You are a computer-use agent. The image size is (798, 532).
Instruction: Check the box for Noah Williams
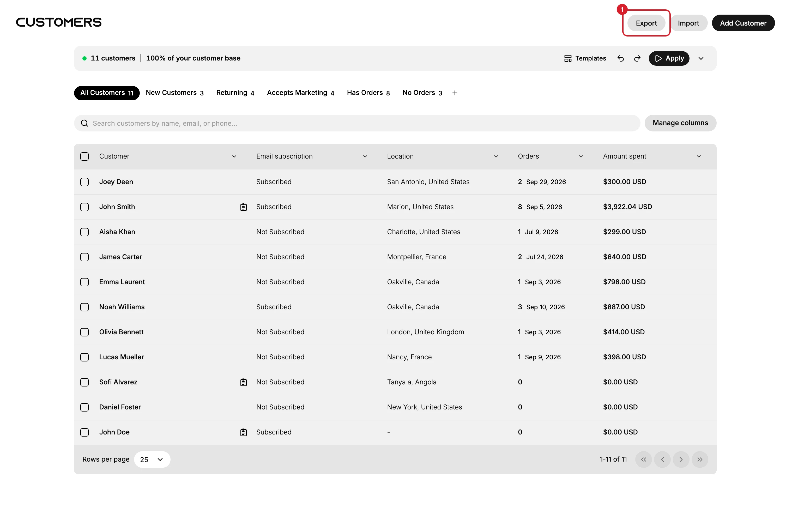coord(84,307)
